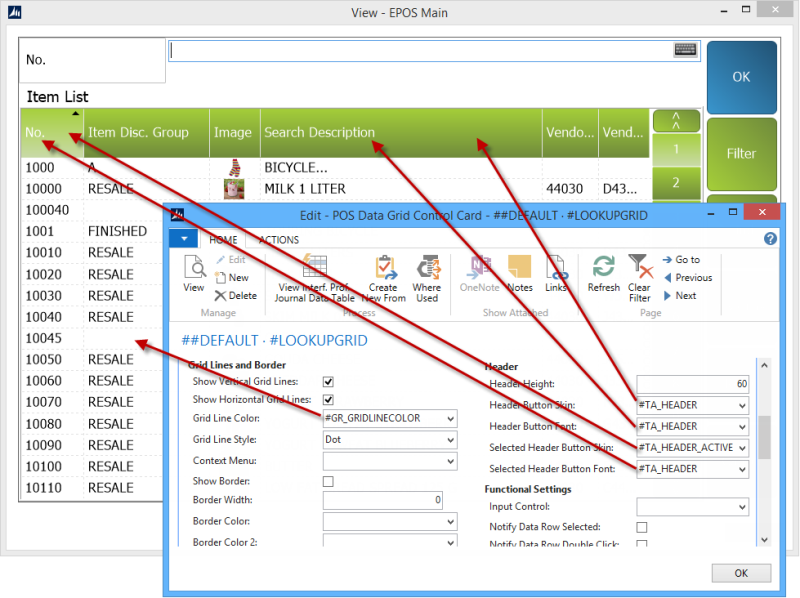Open the Header Button Font dropdown
This screenshot has width=800, height=598.
742,427
